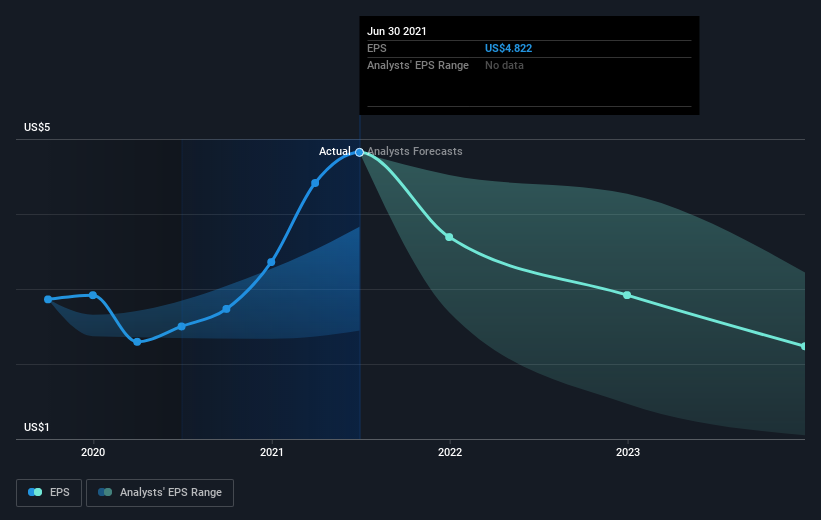Toggle the Analysts' EPS Range legend

click(x=160, y=493)
